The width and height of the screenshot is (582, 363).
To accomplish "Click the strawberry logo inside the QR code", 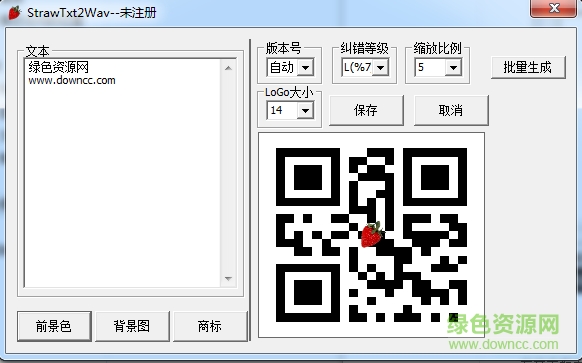I will pyautogui.click(x=372, y=234).
